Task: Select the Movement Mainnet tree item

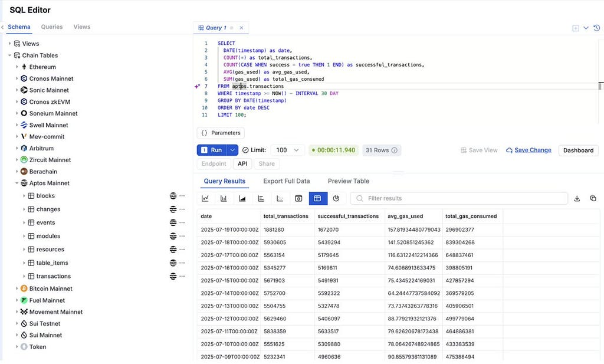Action: pyautogui.click(x=56, y=312)
